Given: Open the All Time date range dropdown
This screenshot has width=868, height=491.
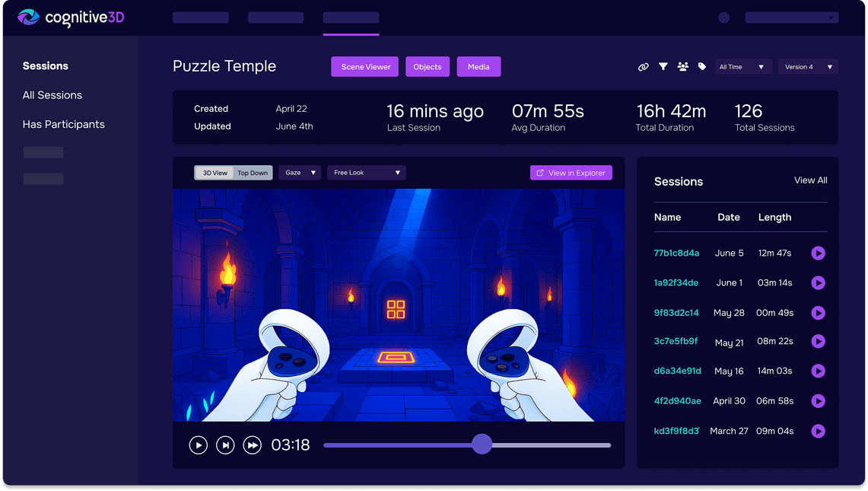Looking at the screenshot, I should (x=743, y=67).
